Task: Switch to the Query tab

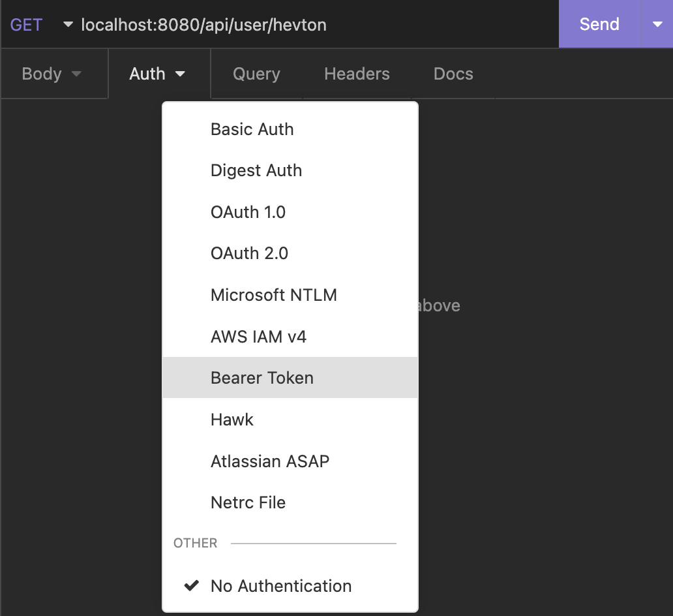Action: [x=256, y=74]
